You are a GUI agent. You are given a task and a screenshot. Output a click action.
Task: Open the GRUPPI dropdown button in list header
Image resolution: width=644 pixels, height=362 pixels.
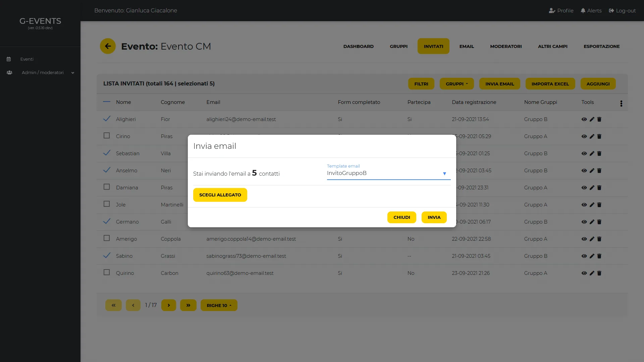pos(457,84)
